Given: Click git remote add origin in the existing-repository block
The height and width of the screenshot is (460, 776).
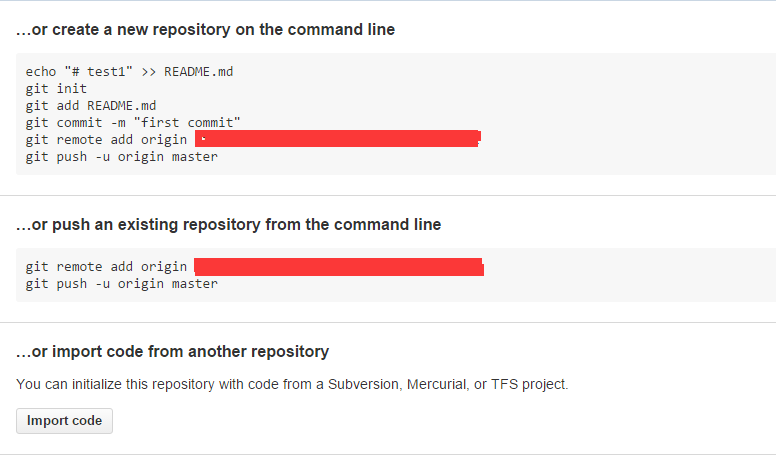Looking at the screenshot, I should coord(106,267).
